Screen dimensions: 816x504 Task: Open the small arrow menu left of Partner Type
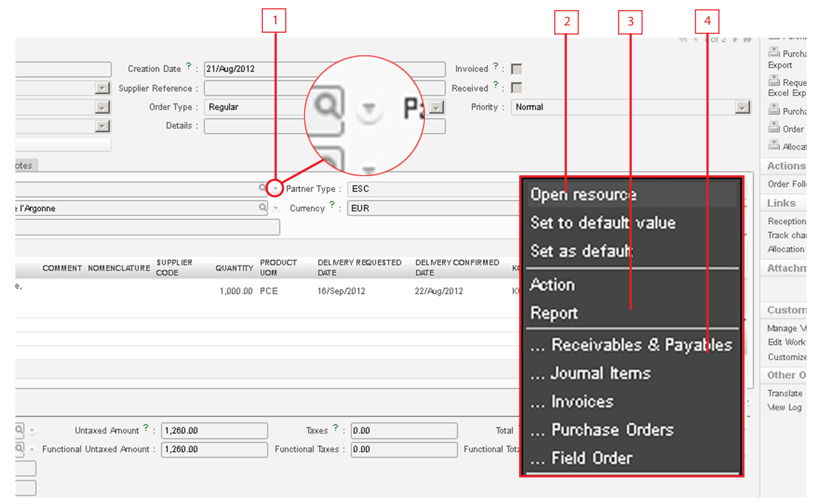(275, 189)
